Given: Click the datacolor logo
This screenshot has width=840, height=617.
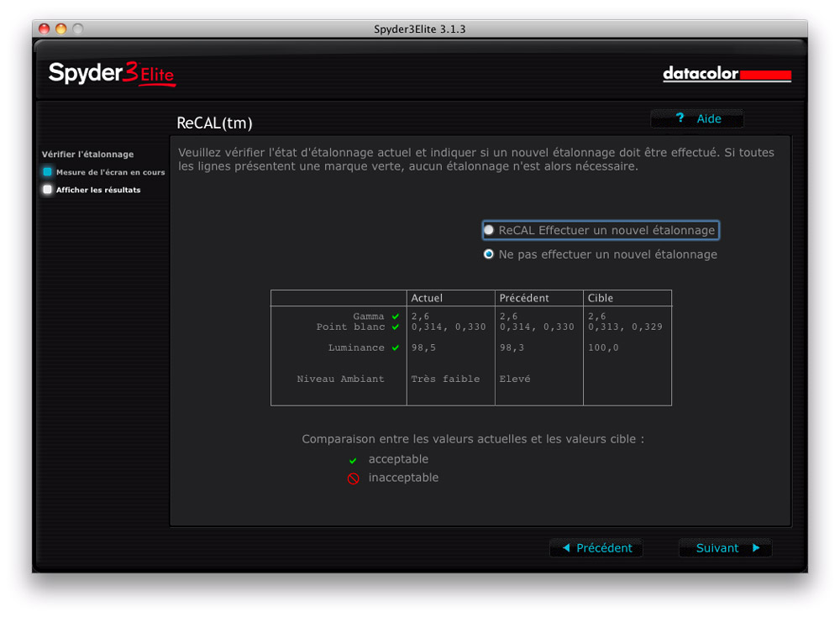Looking at the screenshot, I should [x=727, y=73].
